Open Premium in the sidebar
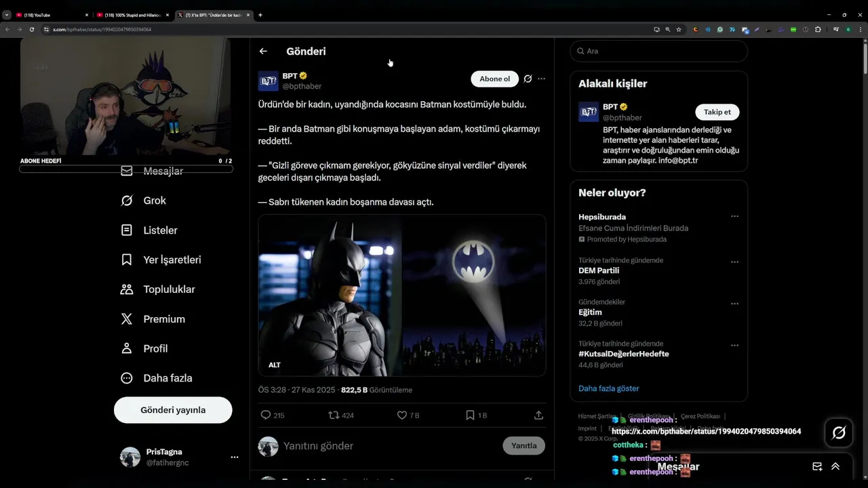 (x=153, y=319)
